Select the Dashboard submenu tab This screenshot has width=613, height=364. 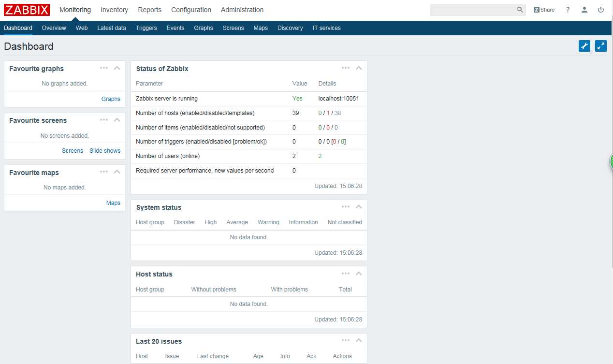click(18, 28)
